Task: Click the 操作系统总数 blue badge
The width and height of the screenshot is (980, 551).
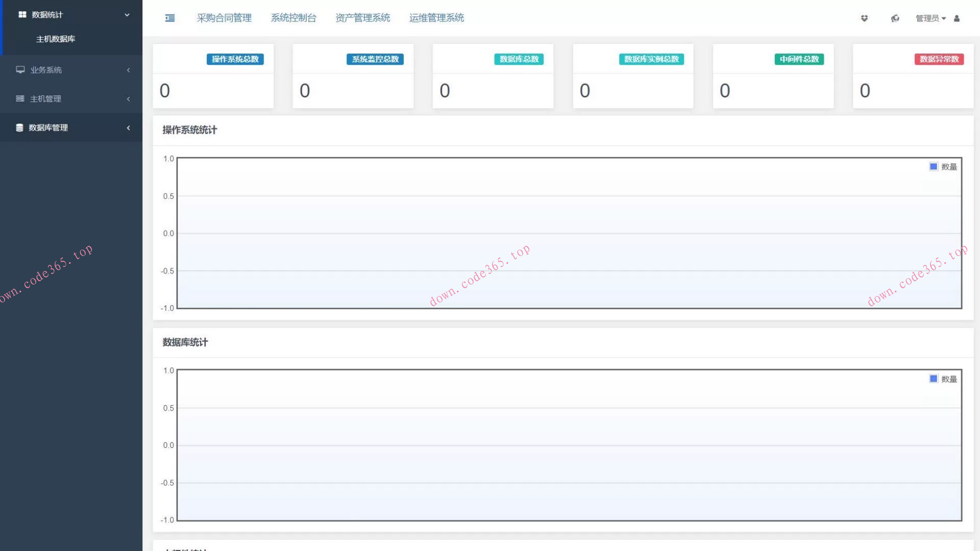Action: pyautogui.click(x=235, y=59)
